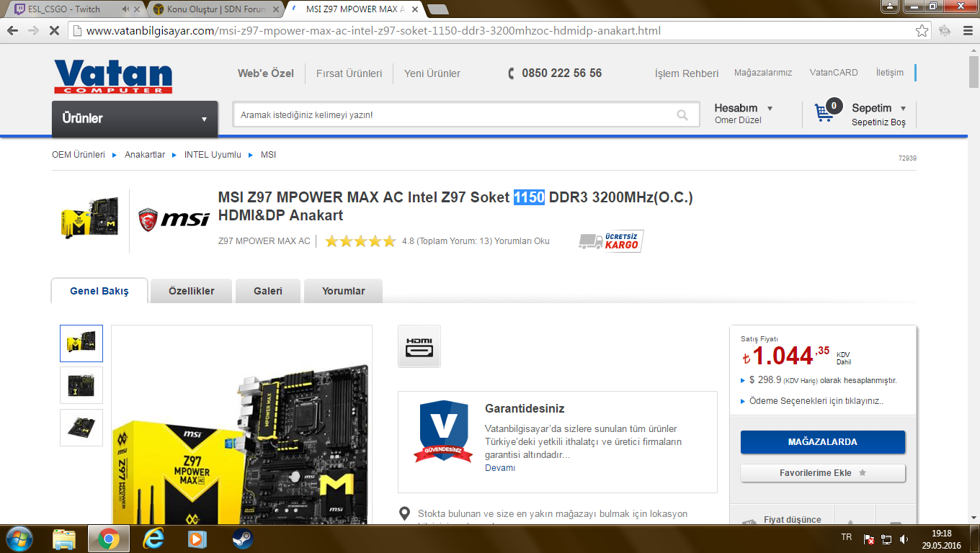Open the Özellikler tab
Screen dimensions: 980x553
click(192, 291)
